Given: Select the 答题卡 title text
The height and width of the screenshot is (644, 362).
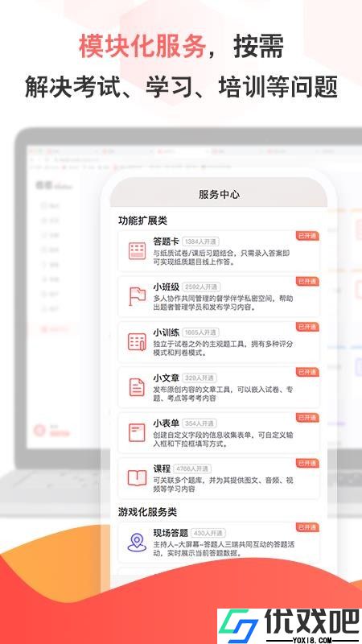Looking at the screenshot, I should [x=166, y=241].
